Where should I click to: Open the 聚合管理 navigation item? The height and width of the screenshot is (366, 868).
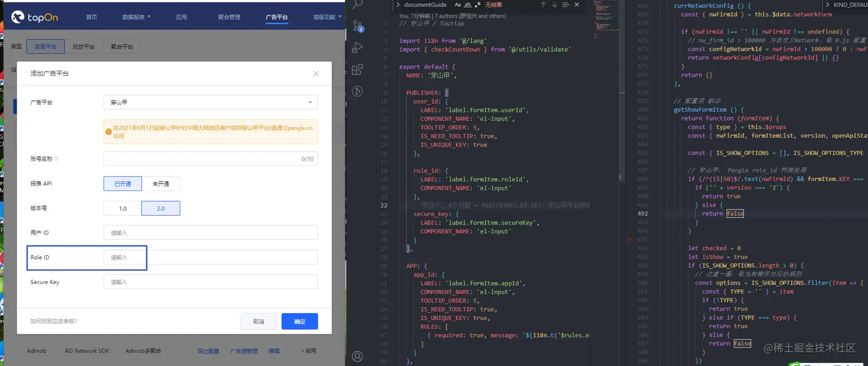(229, 17)
